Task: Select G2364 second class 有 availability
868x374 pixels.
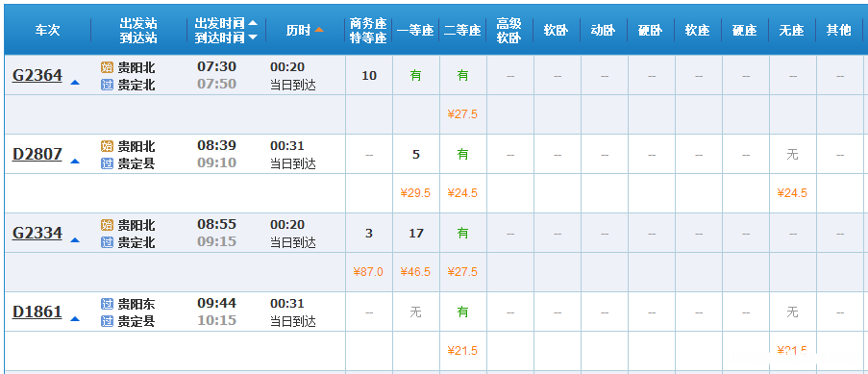Action: point(462,75)
